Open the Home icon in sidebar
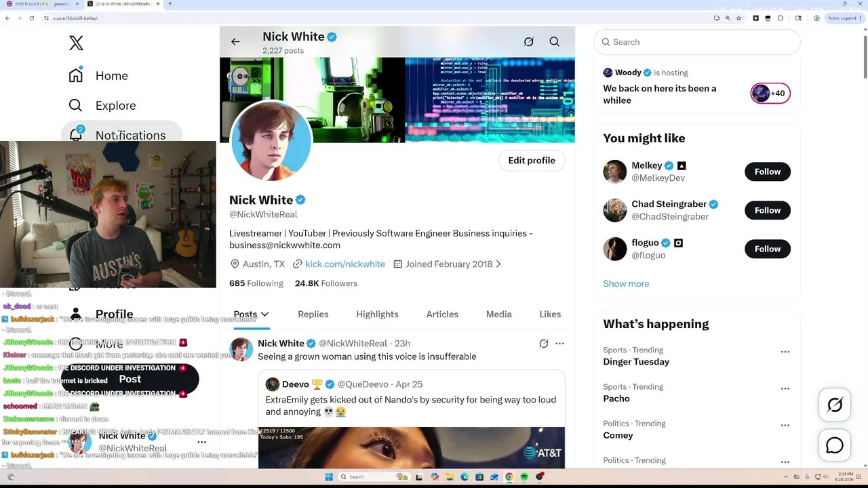The height and width of the screenshot is (488, 868). pos(75,75)
